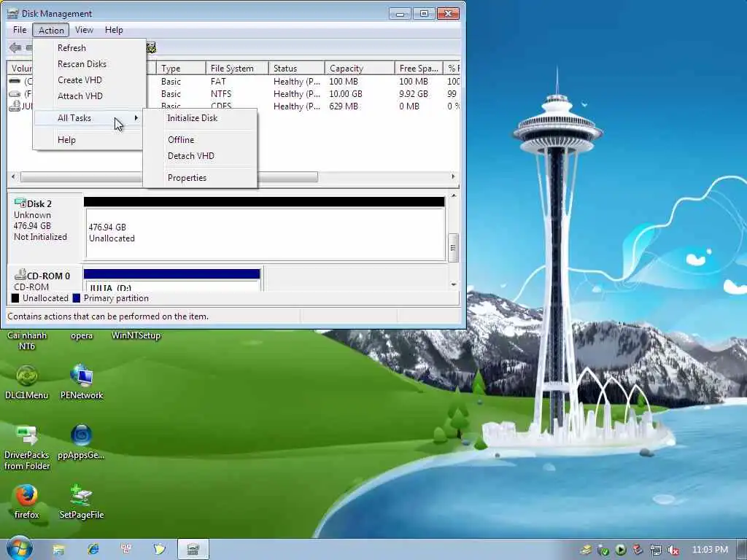This screenshot has width=747, height=560.
Task: Open the Help menu in menu bar
Action: coord(114,30)
